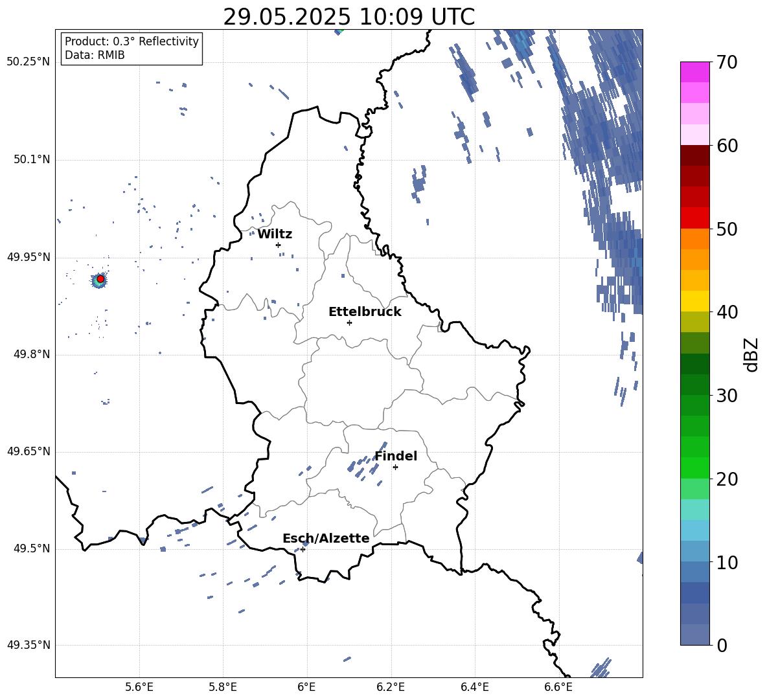The height and width of the screenshot is (700, 767).
Task: Click the dark green swatch just above 30 dBZ
Action: click(695, 384)
